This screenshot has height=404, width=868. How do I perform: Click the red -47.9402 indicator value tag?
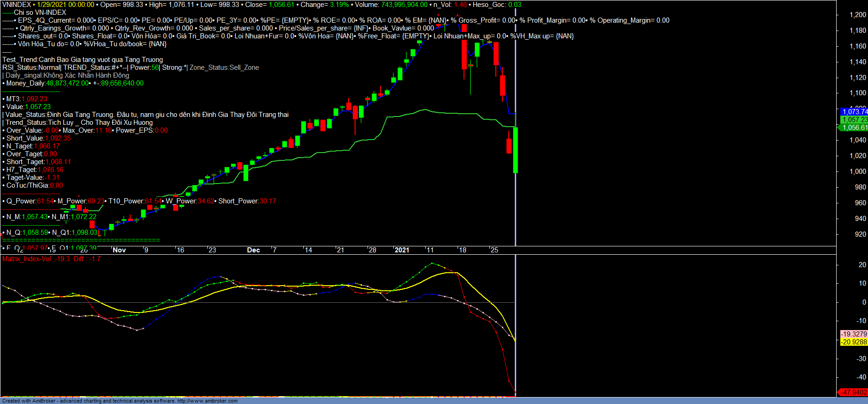click(x=853, y=392)
